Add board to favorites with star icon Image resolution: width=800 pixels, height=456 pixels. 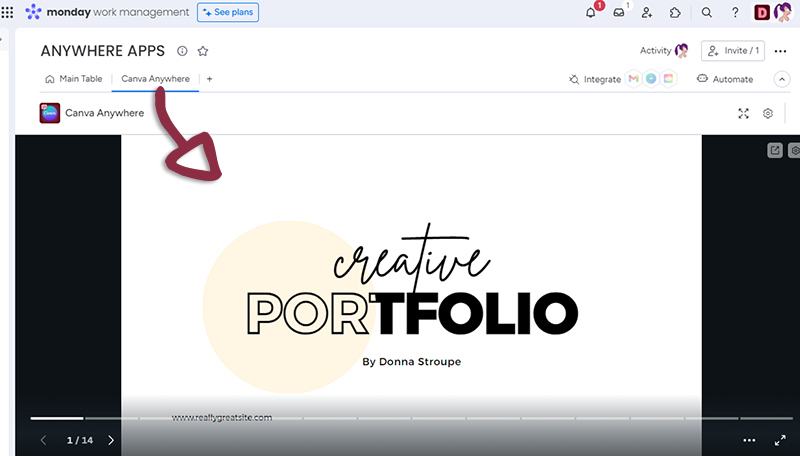click(203, 51)
